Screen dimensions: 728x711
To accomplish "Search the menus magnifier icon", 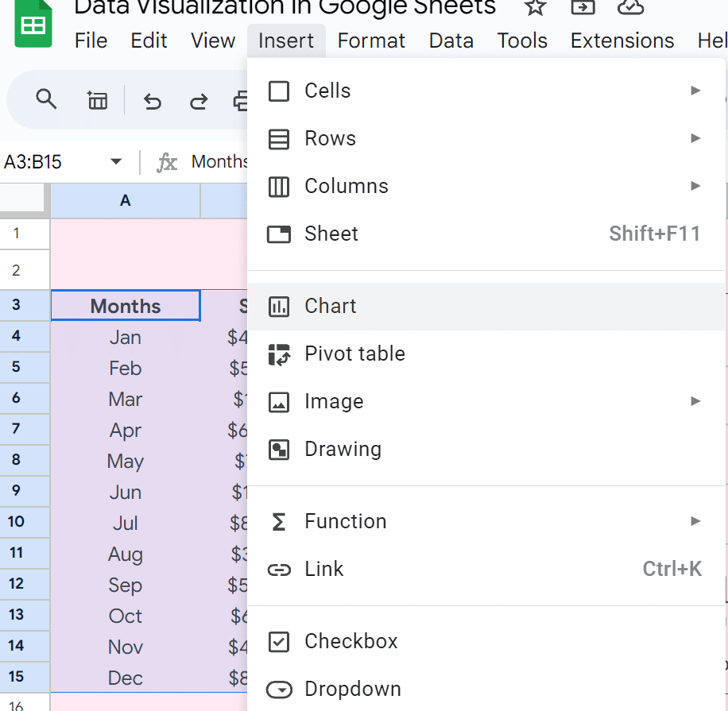I will click(46, 99).
